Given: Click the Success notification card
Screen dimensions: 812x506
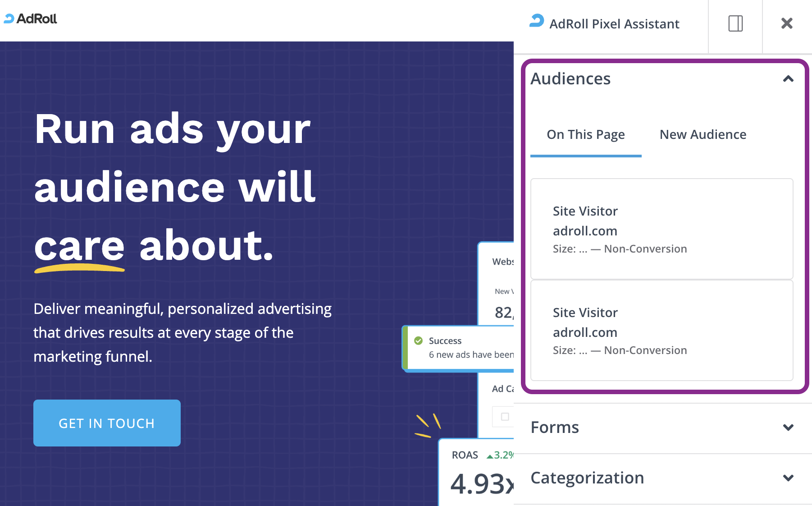Looking at the screenshot, I should coord(458,348).
